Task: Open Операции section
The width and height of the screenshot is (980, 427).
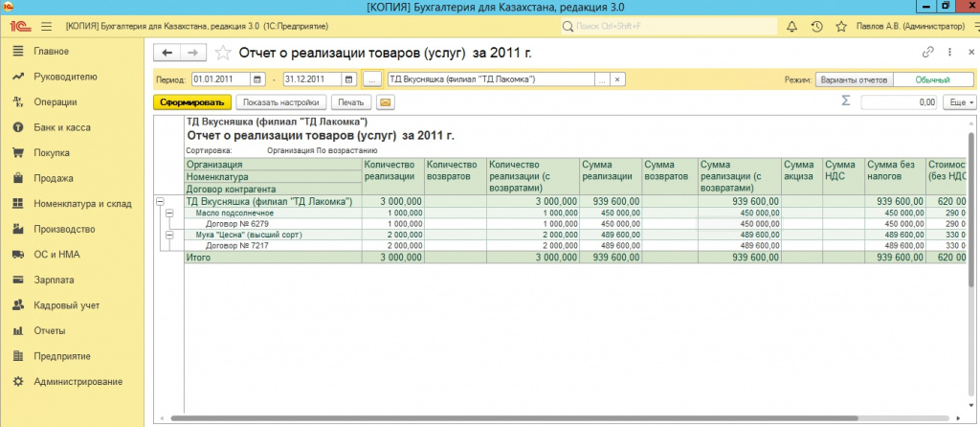Action: point(55,101)
